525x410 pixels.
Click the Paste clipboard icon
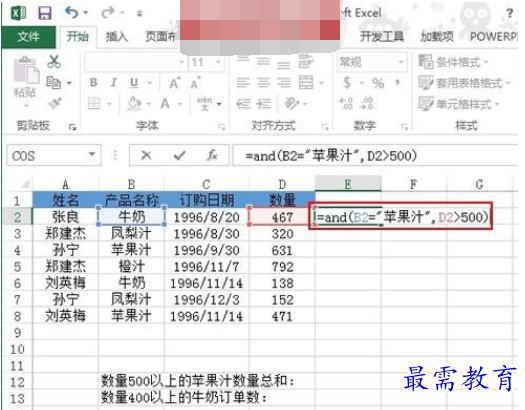[x=25, y=70]
